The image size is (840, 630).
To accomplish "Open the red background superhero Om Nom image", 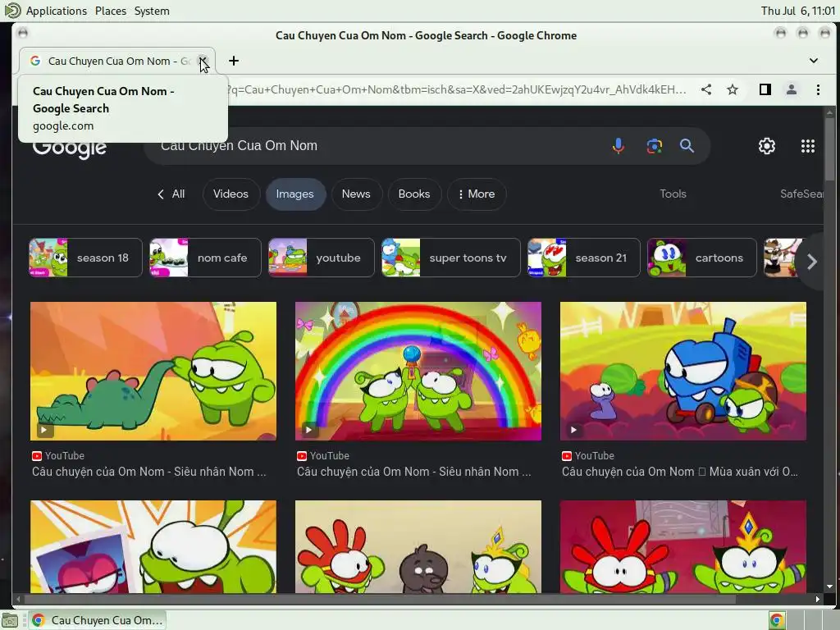I will (683, 546).
